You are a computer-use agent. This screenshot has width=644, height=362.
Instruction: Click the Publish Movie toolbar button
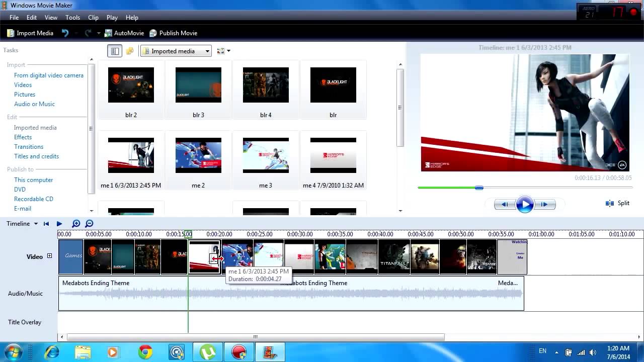click(x=173, y=33)
